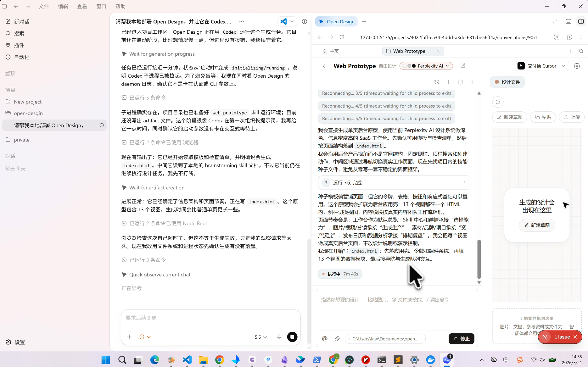Toggle the split view panel icon at top right
This screenshot has height=367, width=588.
click(581, 21)
